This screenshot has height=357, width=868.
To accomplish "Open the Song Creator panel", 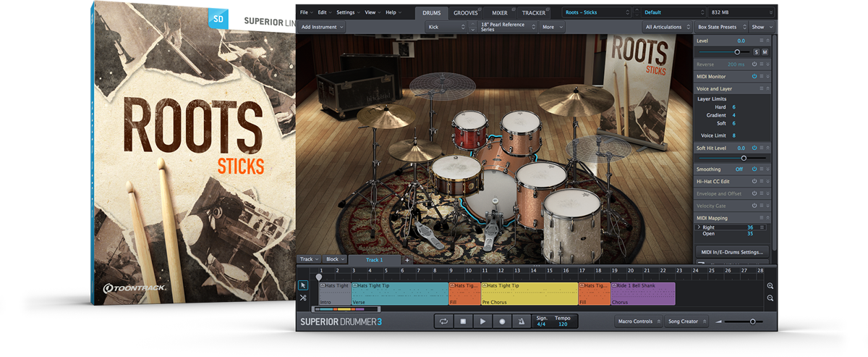I will tap(686, 322).
